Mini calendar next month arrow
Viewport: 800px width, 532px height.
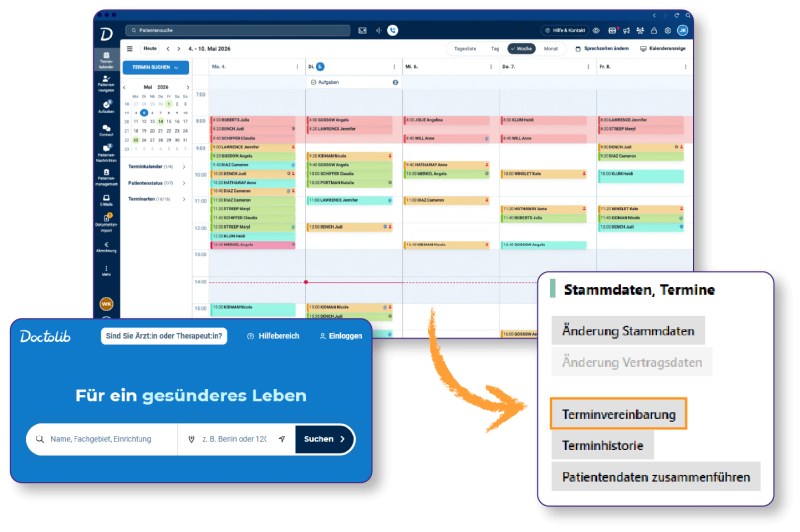(187, 87)
